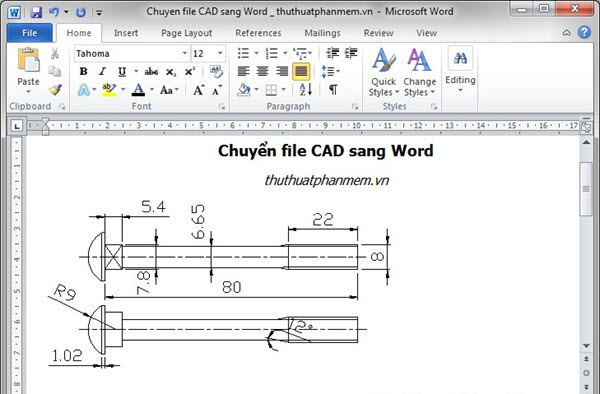Image resolution: width=600 pixels, height=394 pixels.
Task: Click the Clear Formatting icon
Action: click(216, 71)
